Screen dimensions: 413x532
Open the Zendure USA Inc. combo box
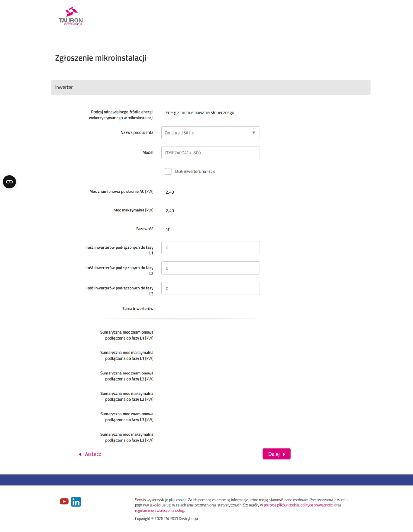click(x=211, y=133)
